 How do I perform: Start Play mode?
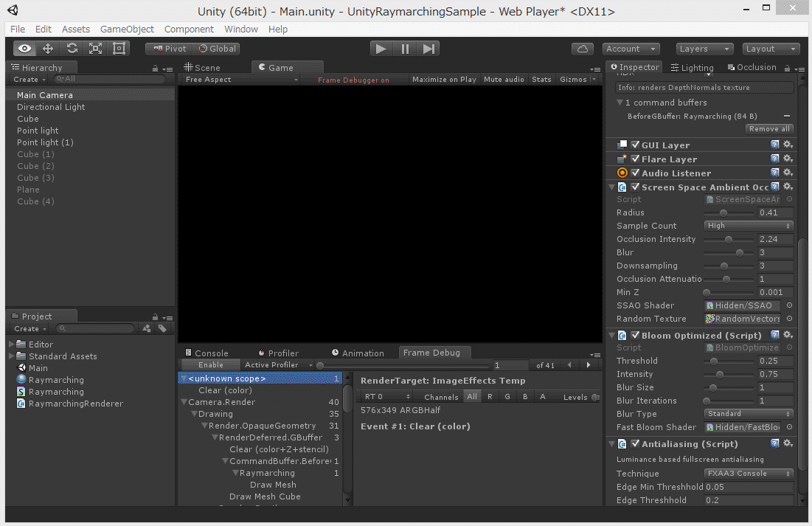(x=381, y=49)
